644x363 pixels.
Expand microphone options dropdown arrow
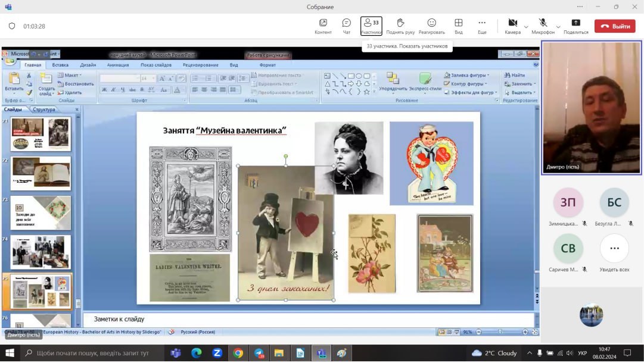point(558,27)
